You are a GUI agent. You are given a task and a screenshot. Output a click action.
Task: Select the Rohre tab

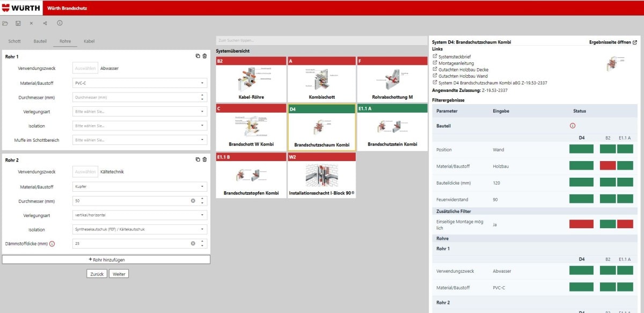(65, 41)
